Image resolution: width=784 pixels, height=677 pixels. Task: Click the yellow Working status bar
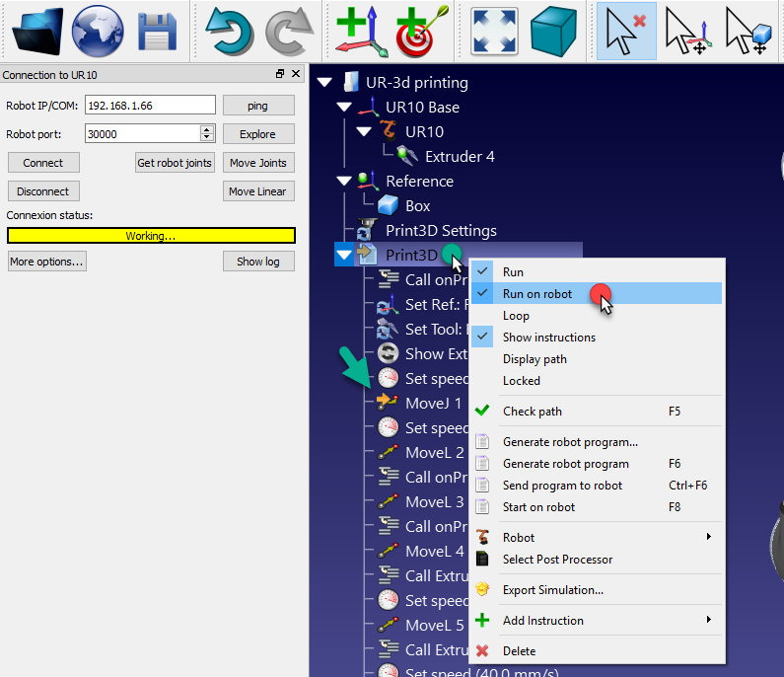(x=151, y=236)
